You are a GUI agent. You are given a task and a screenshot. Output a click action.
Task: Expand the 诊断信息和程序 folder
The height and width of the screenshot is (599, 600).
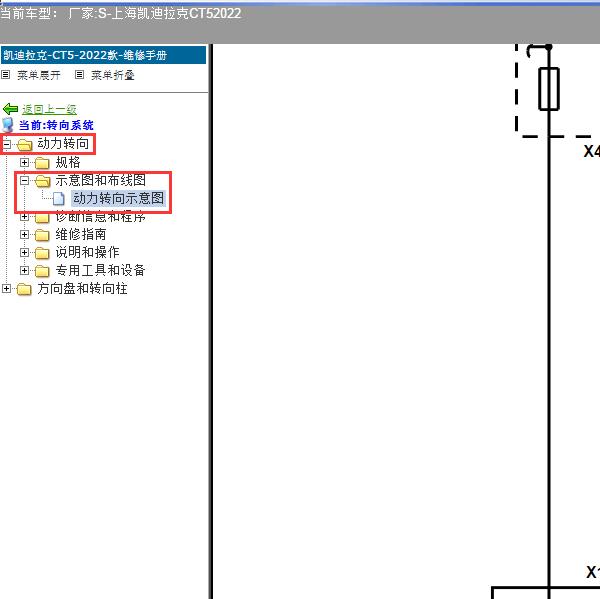24,217
